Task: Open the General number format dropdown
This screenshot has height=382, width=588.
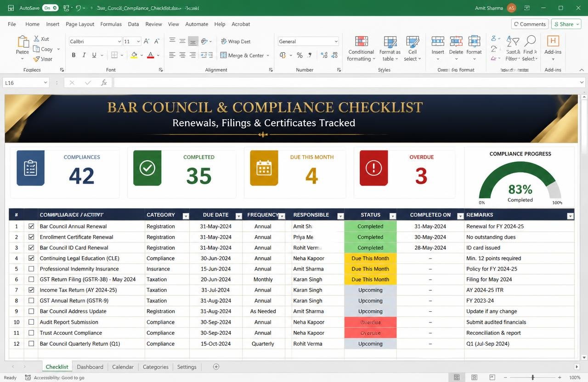Action: [336, 41]
